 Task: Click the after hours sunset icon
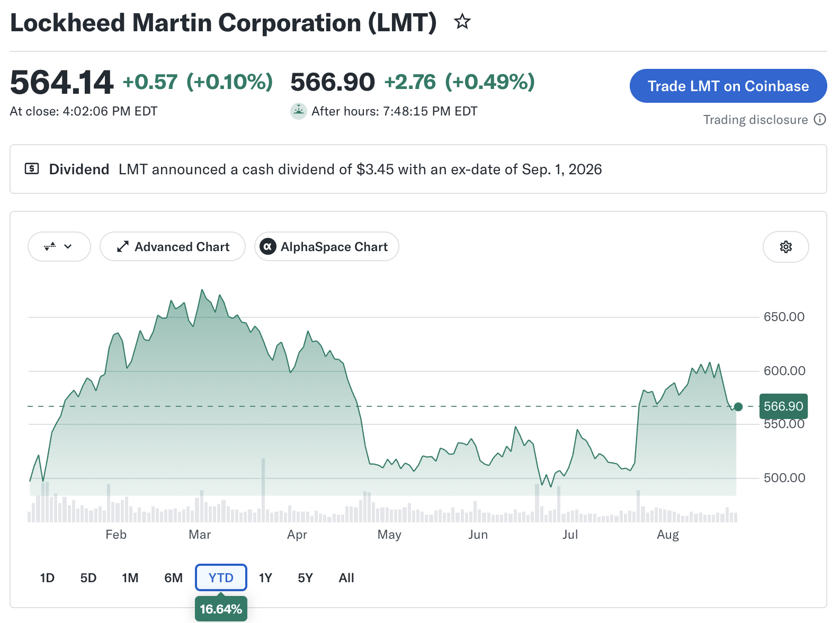[299, 111]
